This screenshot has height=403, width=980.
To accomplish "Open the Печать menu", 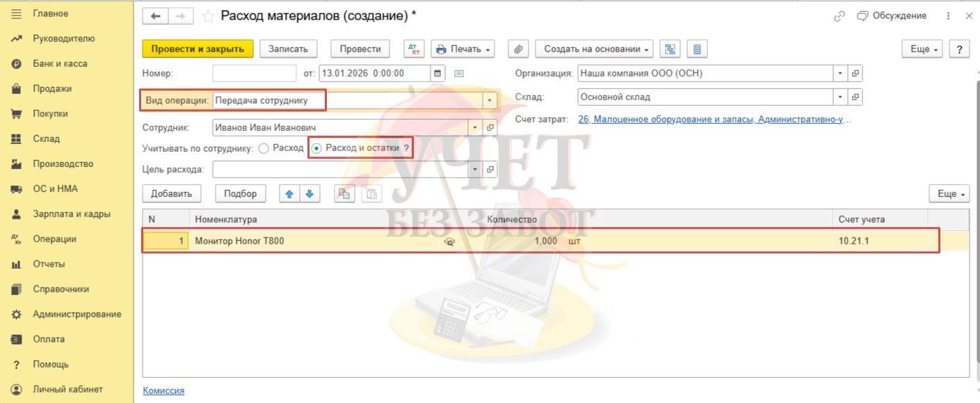I will (463, 49).
